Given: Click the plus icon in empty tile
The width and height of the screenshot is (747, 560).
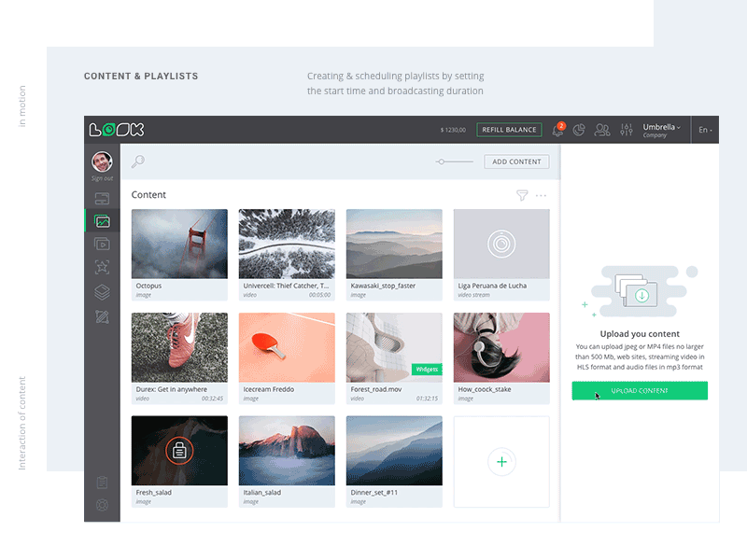Looking at the screenshot, I should [x=501, y=462].
